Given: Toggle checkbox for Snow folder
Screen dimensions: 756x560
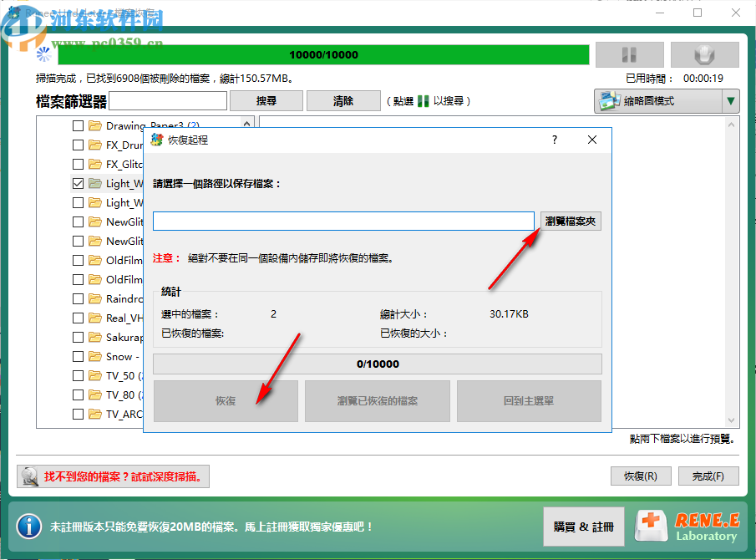Looking at the screenshot, I should pos(78,356).
